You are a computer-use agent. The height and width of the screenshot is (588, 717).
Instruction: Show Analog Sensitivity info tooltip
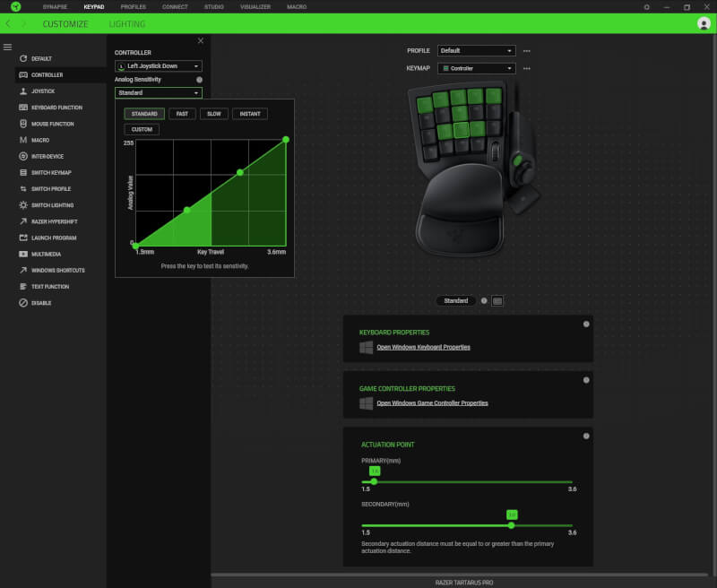(199, 80)
